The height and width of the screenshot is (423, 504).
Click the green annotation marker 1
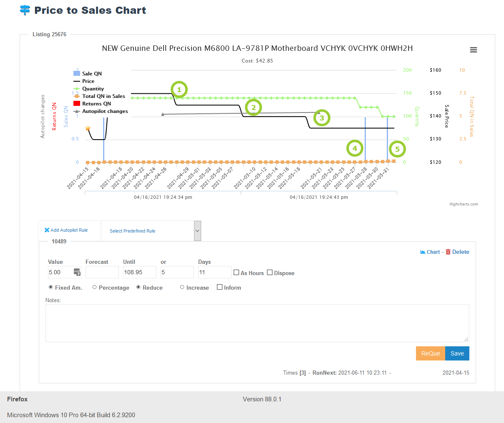179,90
